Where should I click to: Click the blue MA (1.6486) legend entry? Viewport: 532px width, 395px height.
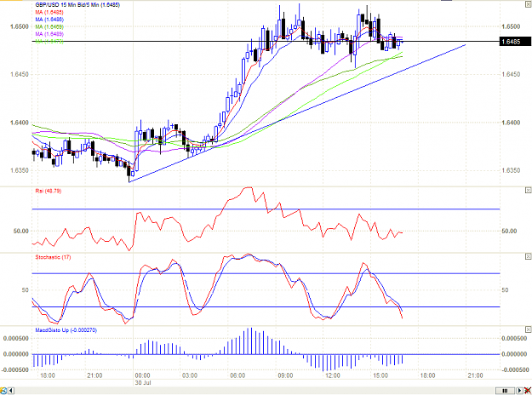pyautogui.click(x=49, y=20)
